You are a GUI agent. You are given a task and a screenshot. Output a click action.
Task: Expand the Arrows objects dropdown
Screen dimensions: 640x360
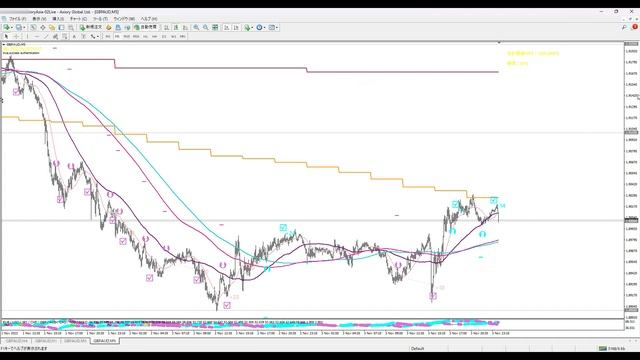tap(98, 36)
